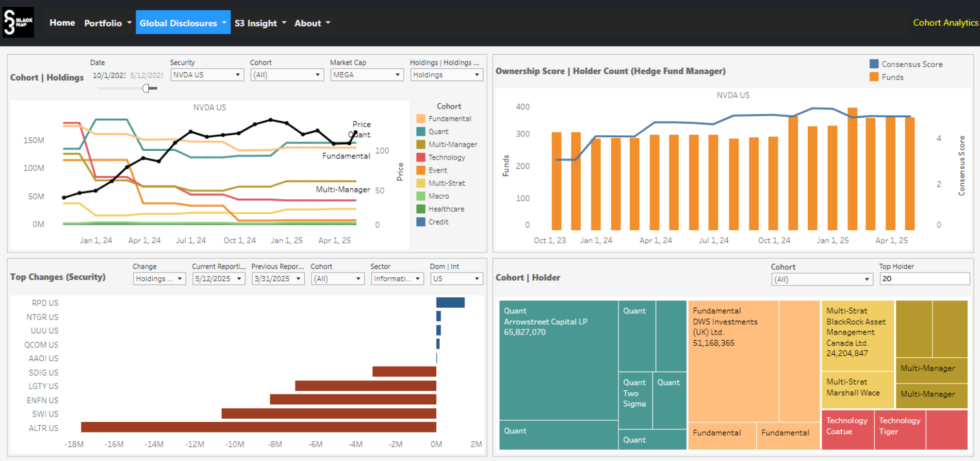The height and width of the screenshot is (461, 980).
Task: Open the About menu
Action: point(312,23)
